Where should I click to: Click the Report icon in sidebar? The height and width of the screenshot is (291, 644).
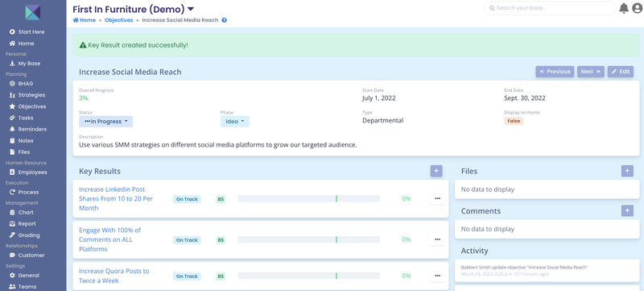pos(12,223)
